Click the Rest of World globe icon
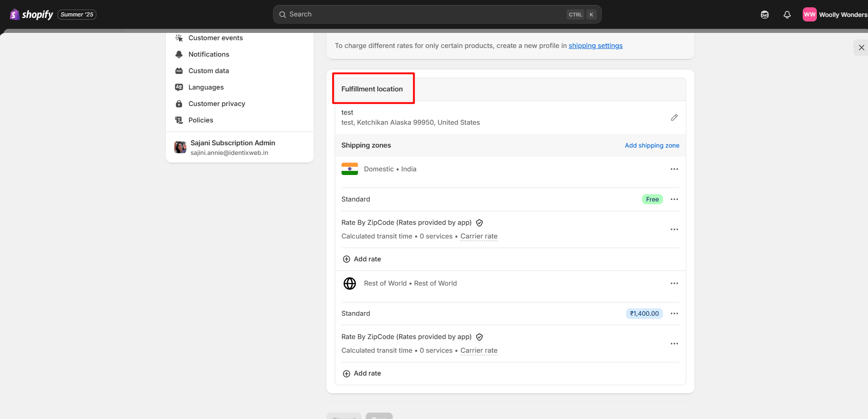 coord(350,283)
